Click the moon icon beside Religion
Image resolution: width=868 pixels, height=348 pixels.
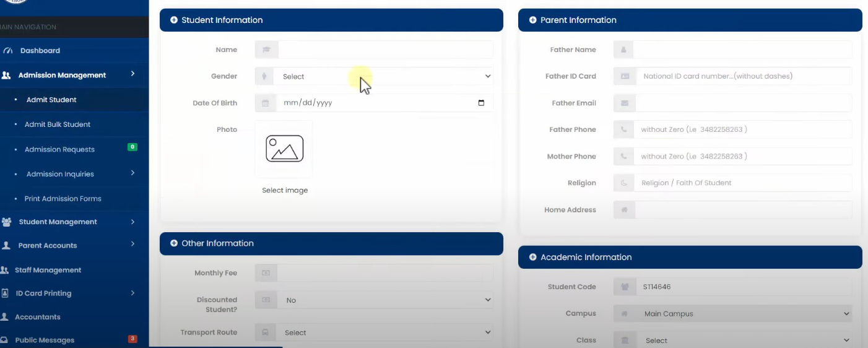coord(624,183)
